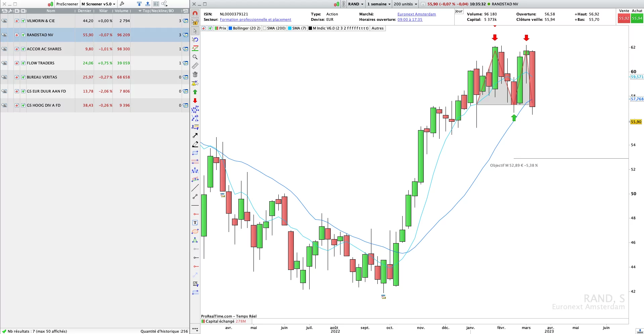Open the RAND ticker dropdown
Image resolution: width=644 pixels, height=334 pixels.
tap(356, 4)
